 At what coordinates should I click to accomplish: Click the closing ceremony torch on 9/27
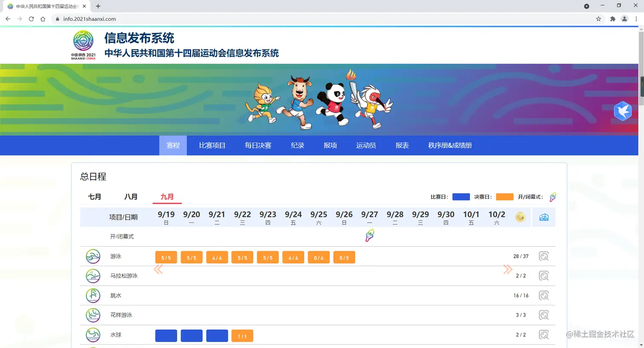(x=370, y=236)
